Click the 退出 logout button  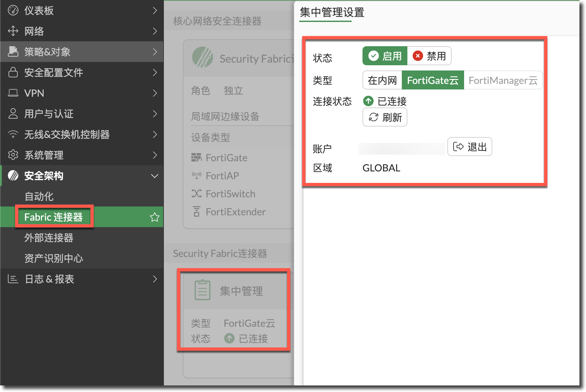pos(470,147)
